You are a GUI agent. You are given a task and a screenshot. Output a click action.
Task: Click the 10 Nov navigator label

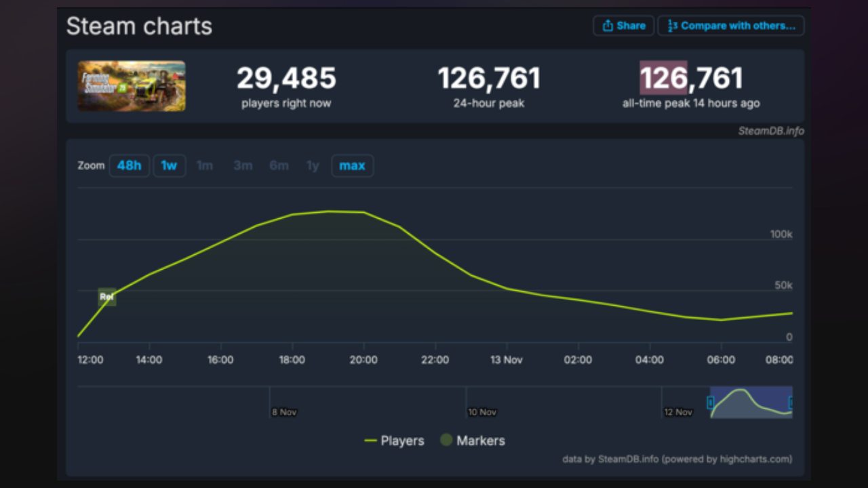(x=482, y=412)
